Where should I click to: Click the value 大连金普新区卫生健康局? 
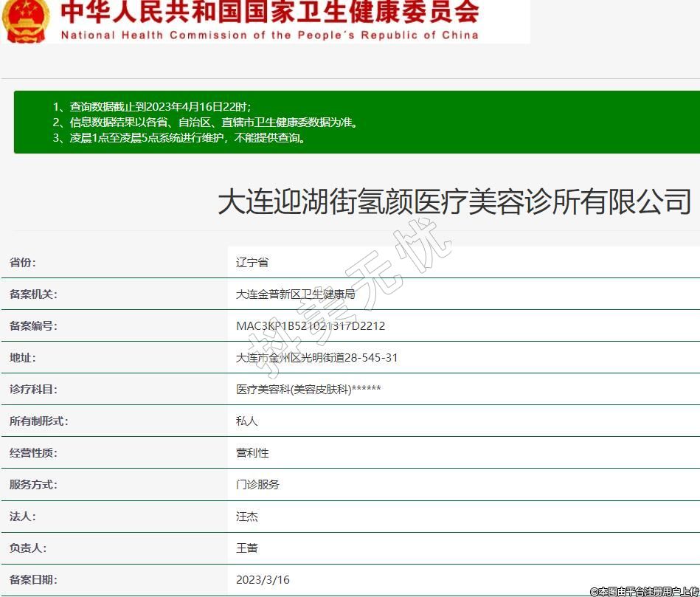[295, 294]
